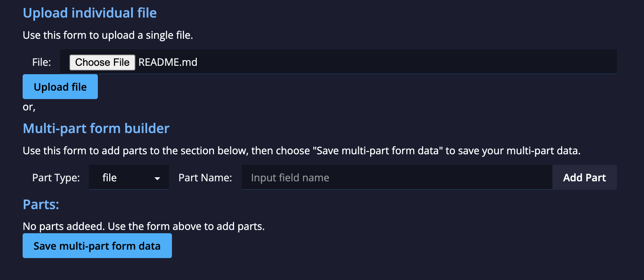Click the Add Part button
This screenshot has height=280, width=644.
pos(584,178)
